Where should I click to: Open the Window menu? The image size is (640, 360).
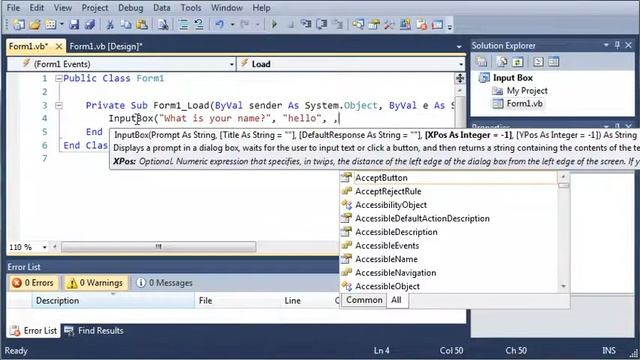(227, 8)
